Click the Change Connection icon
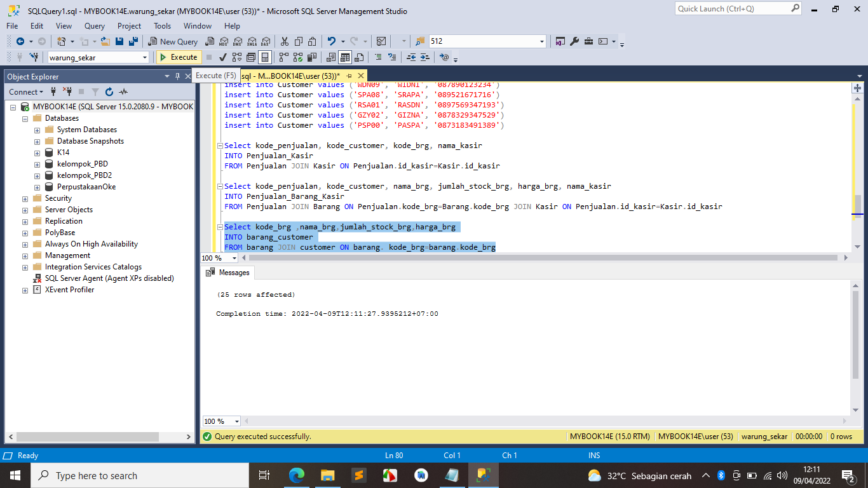Screen dimensions: 868x488 click(34, 57)
